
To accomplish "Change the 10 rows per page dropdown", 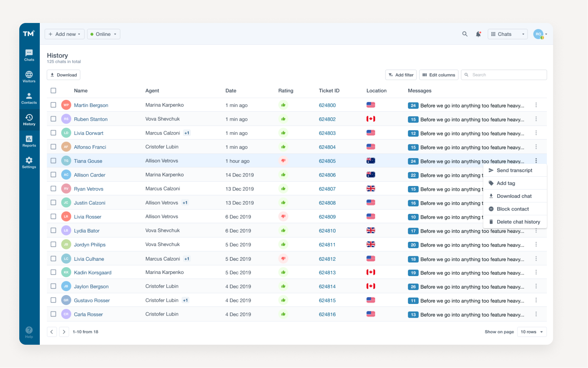I will (532, 332).
